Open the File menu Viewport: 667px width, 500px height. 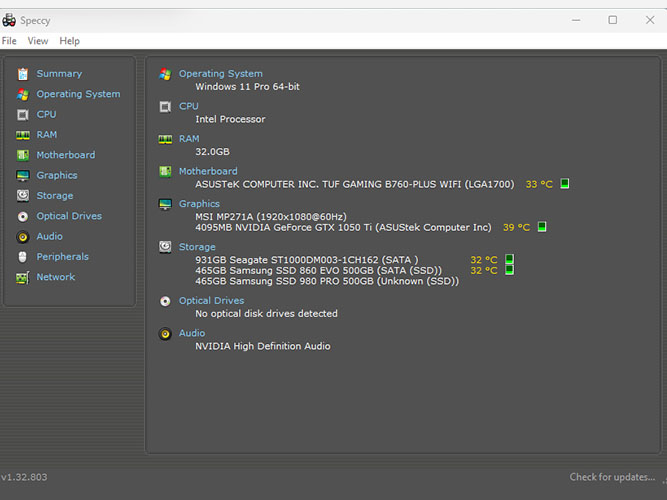[x=9, y=41]
